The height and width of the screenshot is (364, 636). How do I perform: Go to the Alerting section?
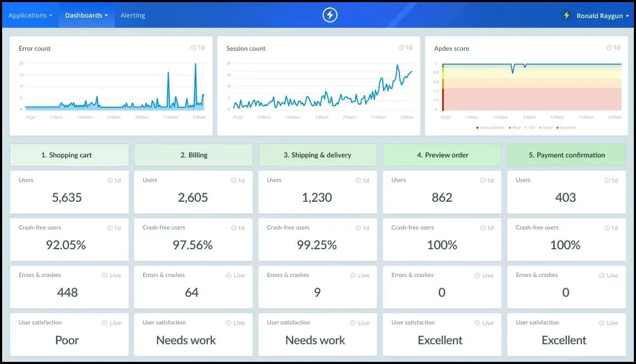point(132,15)
